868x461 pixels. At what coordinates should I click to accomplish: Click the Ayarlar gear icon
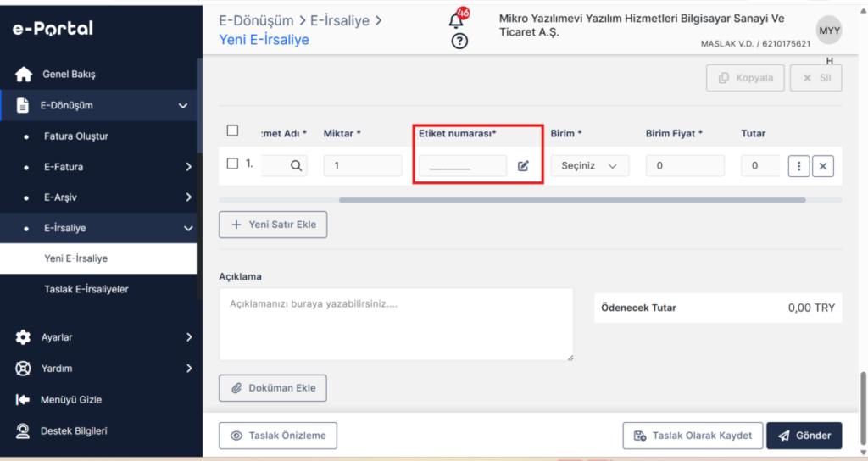click(x=23, y=337)
